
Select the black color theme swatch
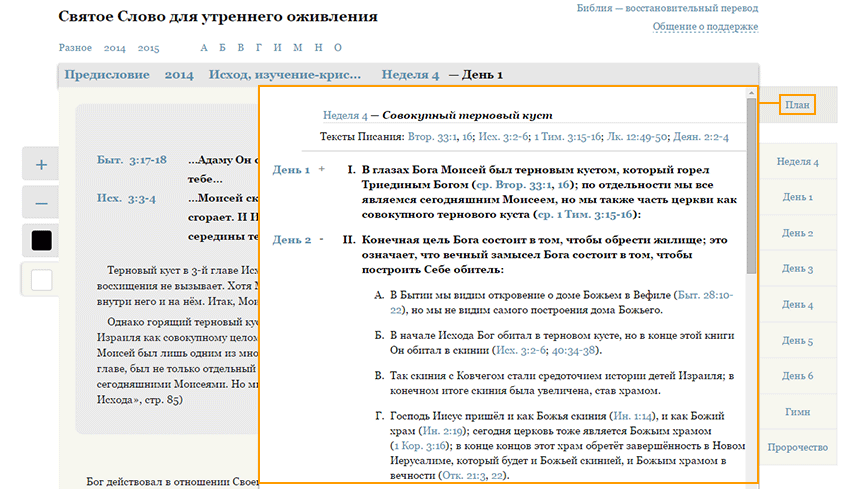pos(41,241)
